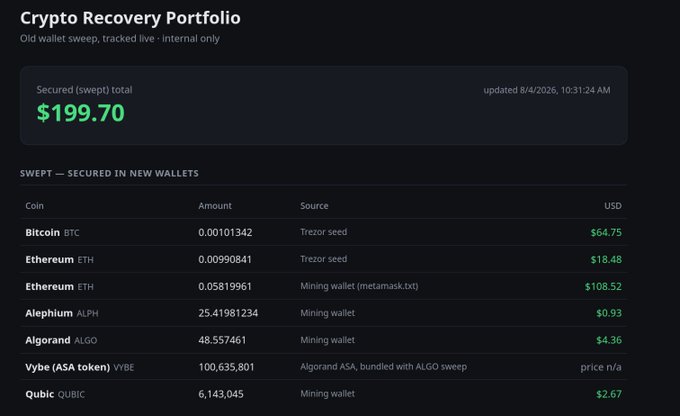The height and width of the screenshot is (416, 680).
Task: Click the $18.48 Ethereum USD value
Action: click(606, 259)
